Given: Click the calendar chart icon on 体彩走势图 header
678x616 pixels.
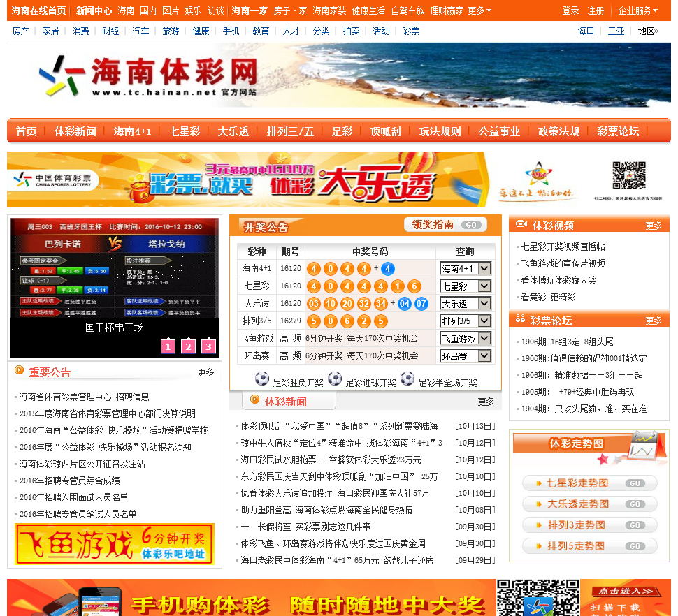Looking at the screenshot, I should point(642,445).
